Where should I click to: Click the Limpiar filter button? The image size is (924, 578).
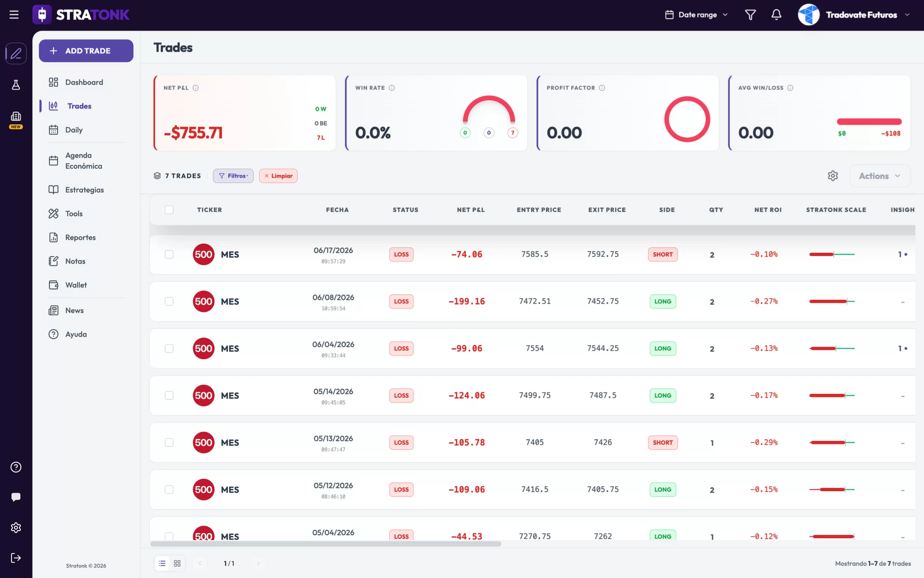(x=278, y=176)
